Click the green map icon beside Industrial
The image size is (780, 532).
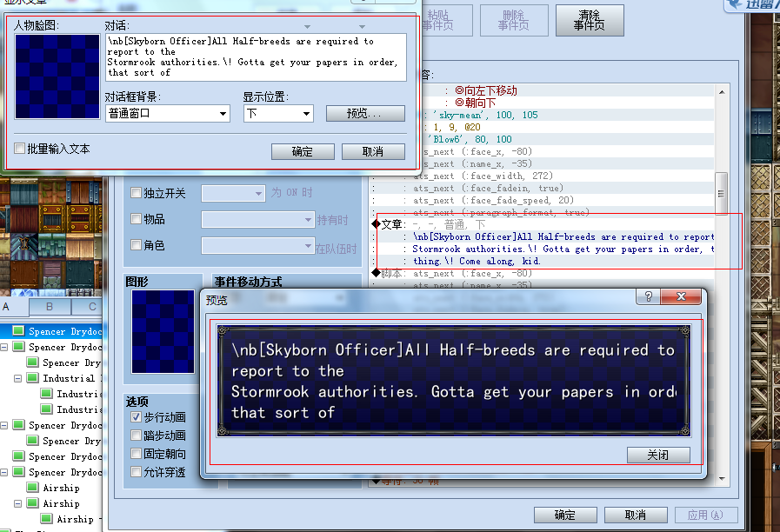[x=32, y=378]
